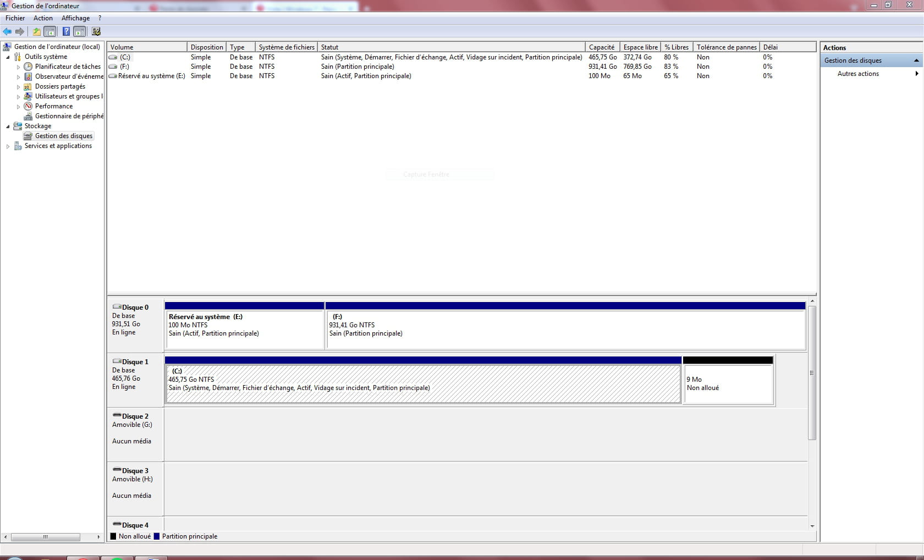This screenshot has width=924, height=560.
Task: Toggle the Actions pane toolbar button
Action: [80, 32]
